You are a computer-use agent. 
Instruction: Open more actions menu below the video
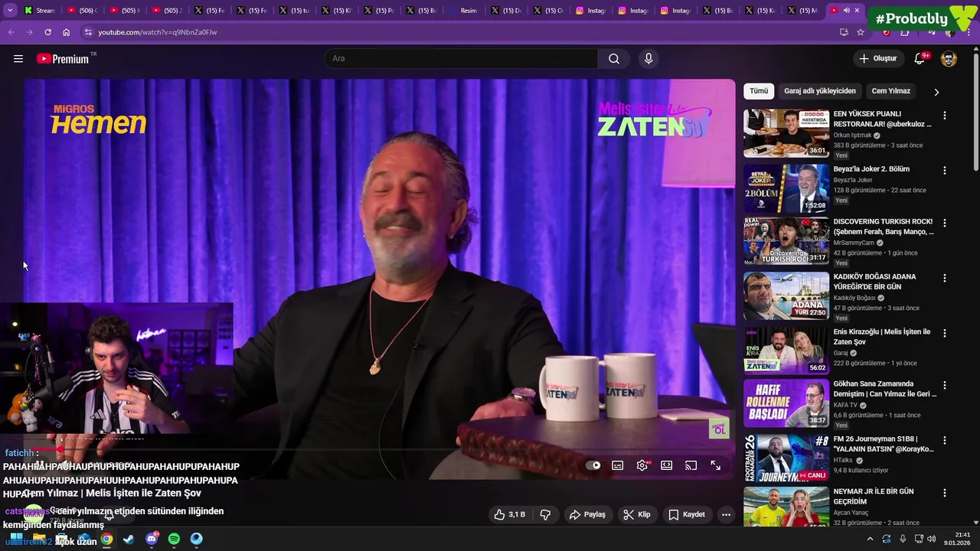[726, 515]
